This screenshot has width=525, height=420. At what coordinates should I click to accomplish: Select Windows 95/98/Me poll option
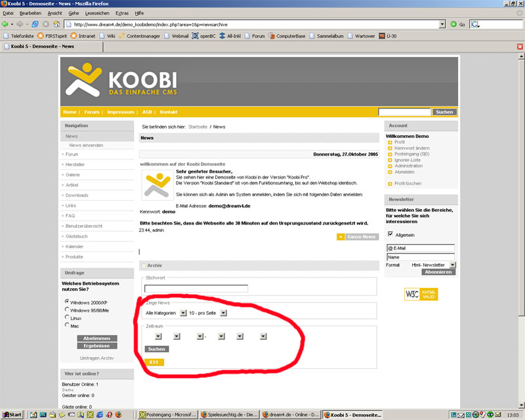click(x=67, y=309)
